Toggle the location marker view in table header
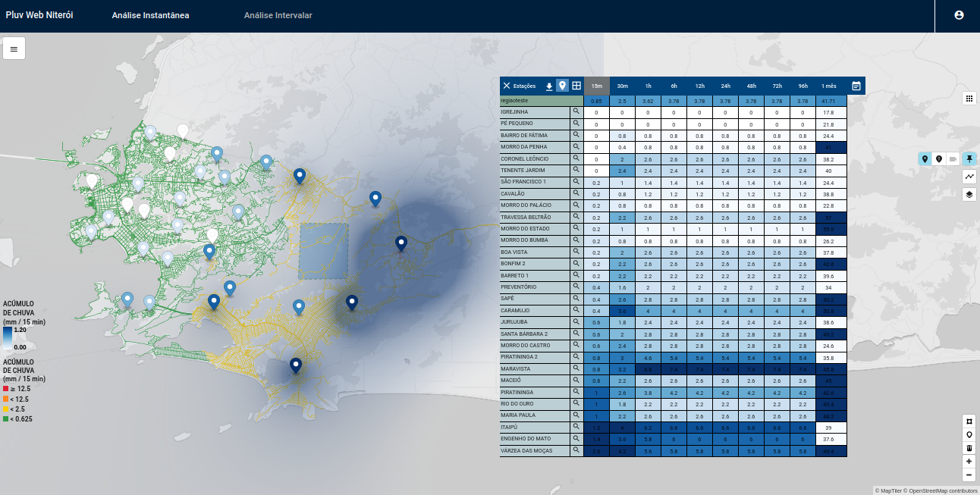This screenshot has width=980, height=495. [562, 86]
